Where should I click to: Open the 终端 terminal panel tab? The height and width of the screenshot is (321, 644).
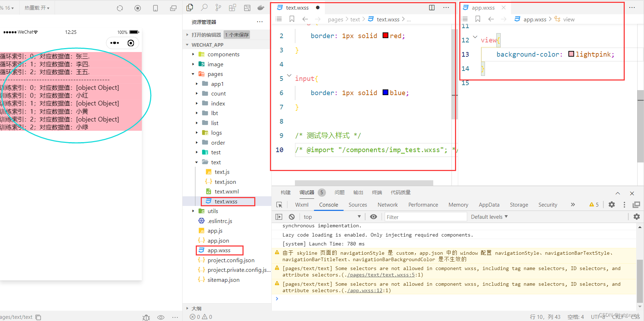point(377,192)
